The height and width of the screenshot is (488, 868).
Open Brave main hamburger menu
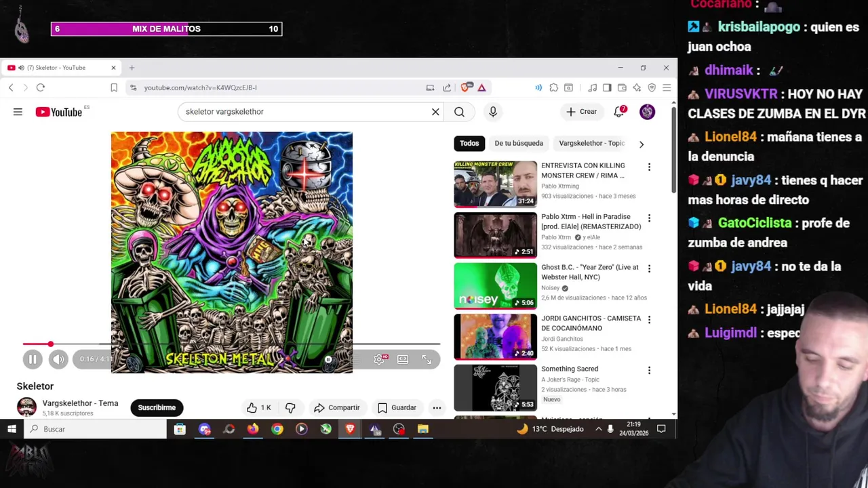[667, 87]
